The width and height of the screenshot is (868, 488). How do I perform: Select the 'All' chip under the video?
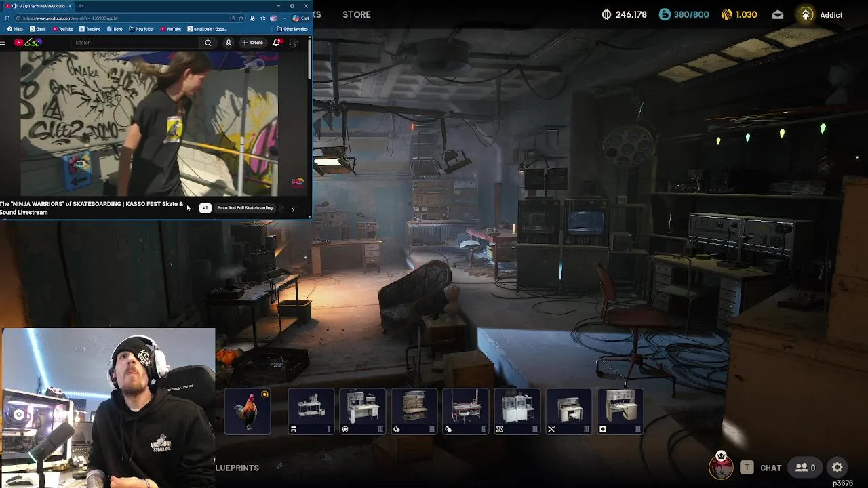(205, 208)
